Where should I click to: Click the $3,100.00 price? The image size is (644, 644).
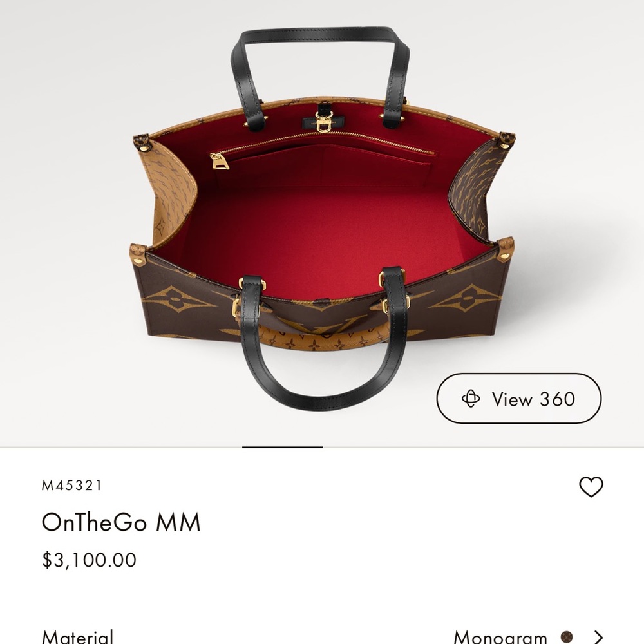coord(89,560)
